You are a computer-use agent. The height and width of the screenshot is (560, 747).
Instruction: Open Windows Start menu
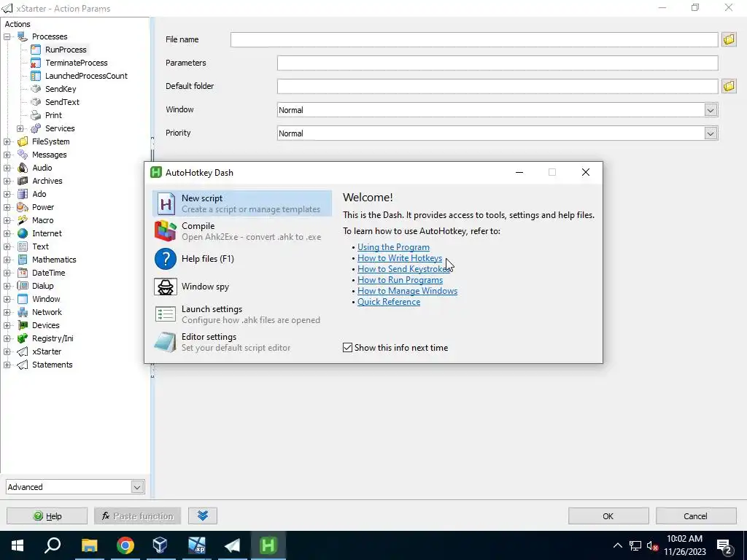tap(18, 545)
